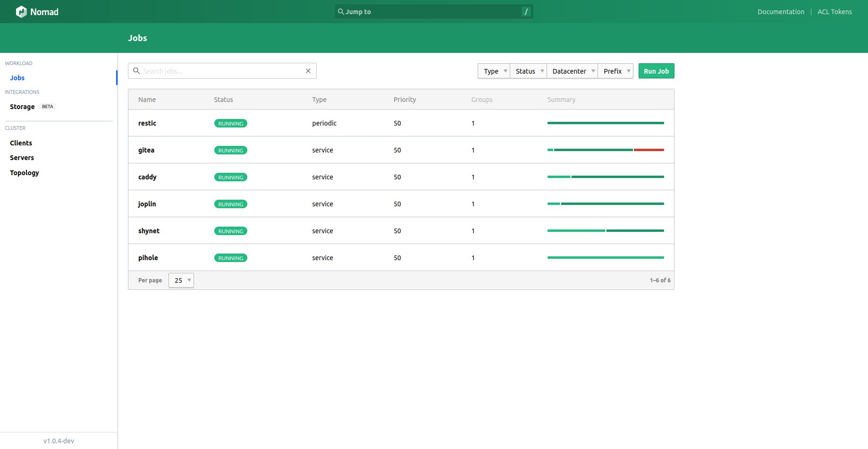Open the Status filter dropdown
868x449 pixels.
[x=528, y=71]
